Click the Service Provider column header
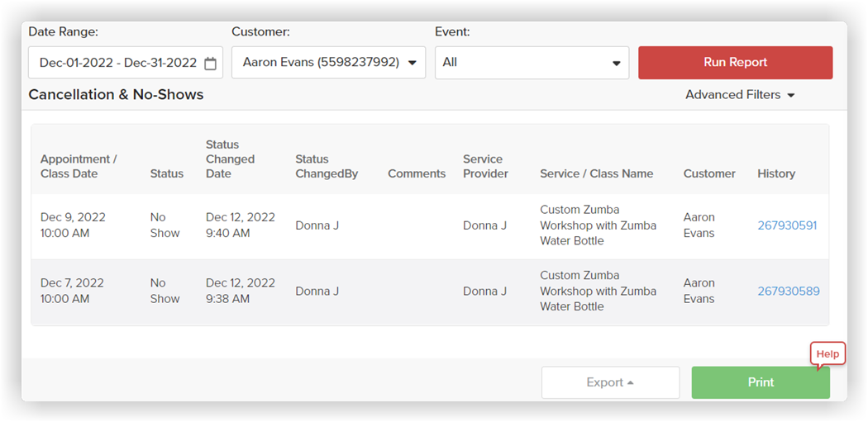 pos(485,166)
